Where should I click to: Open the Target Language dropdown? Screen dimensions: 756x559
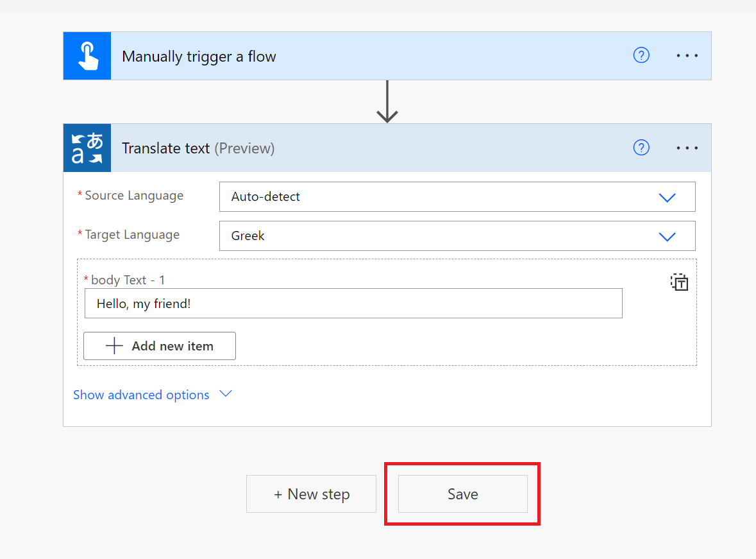click(667, 236)
